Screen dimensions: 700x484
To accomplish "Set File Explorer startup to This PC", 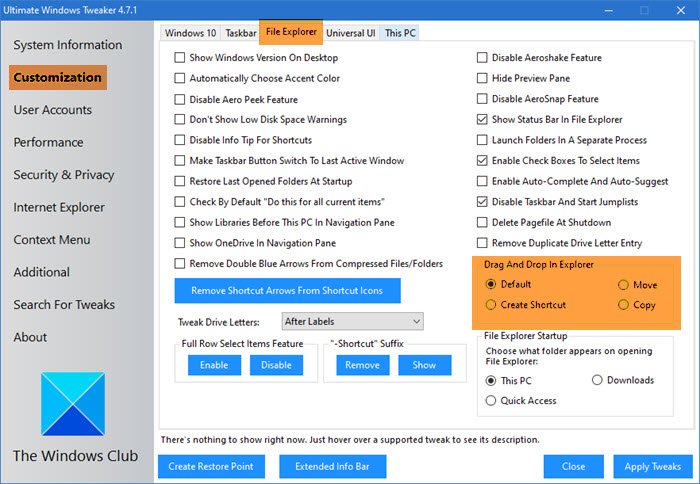I will tap(491, 380).
